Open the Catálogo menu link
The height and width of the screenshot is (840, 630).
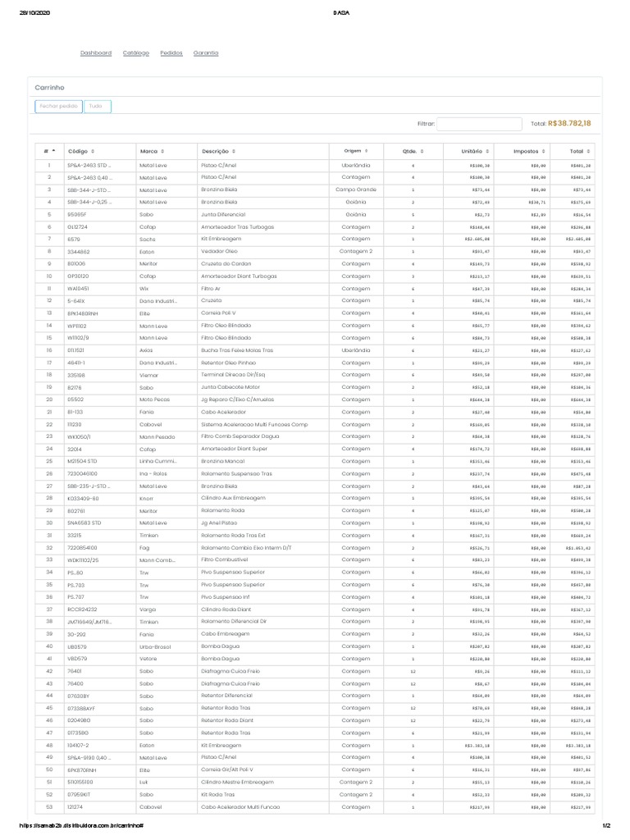tap(136, 53)
